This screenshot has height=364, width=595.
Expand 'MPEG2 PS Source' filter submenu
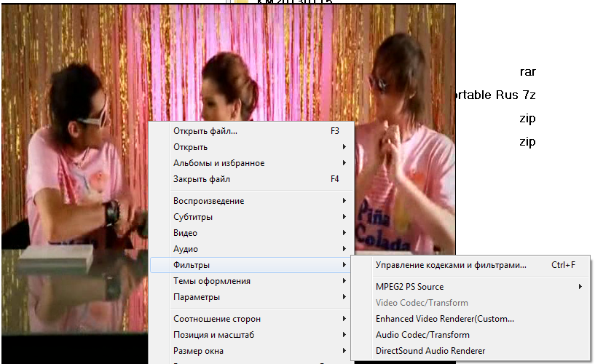[409, 288]
